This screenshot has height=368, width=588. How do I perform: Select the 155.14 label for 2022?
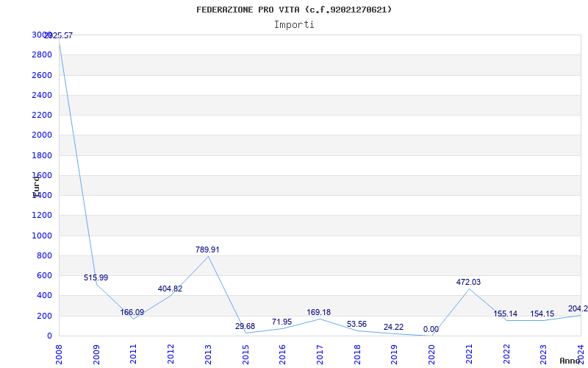(x=505, y=314)
